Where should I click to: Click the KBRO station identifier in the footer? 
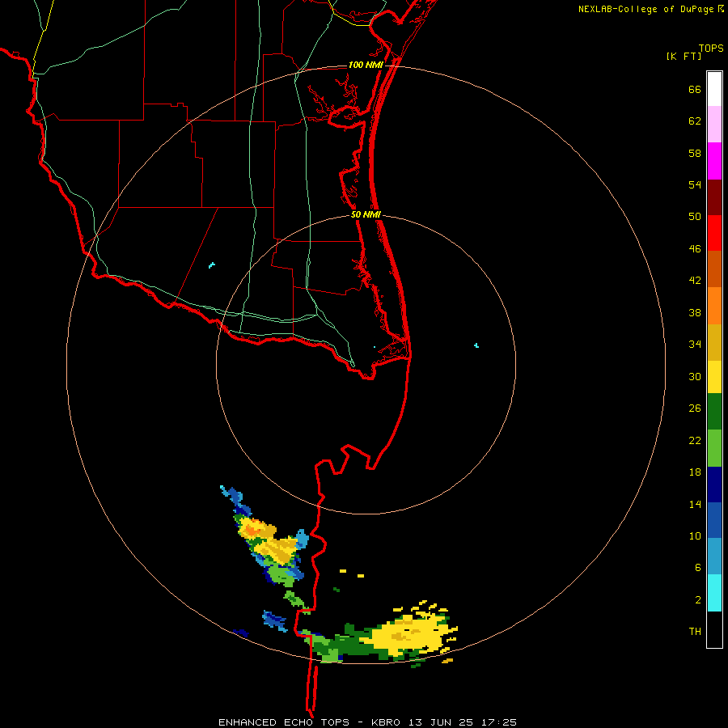[387, 722]
